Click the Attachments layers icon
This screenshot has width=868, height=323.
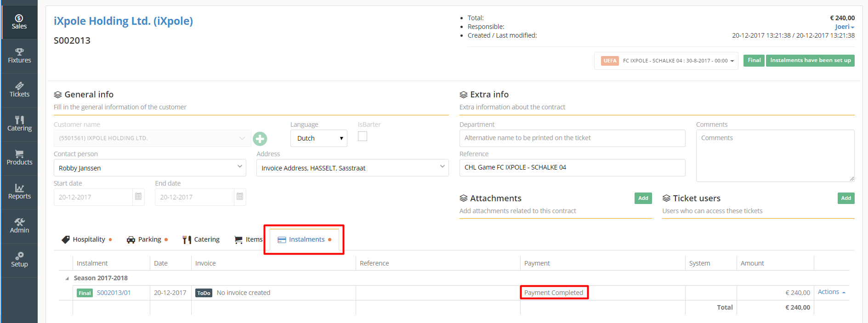pos(464,198)
